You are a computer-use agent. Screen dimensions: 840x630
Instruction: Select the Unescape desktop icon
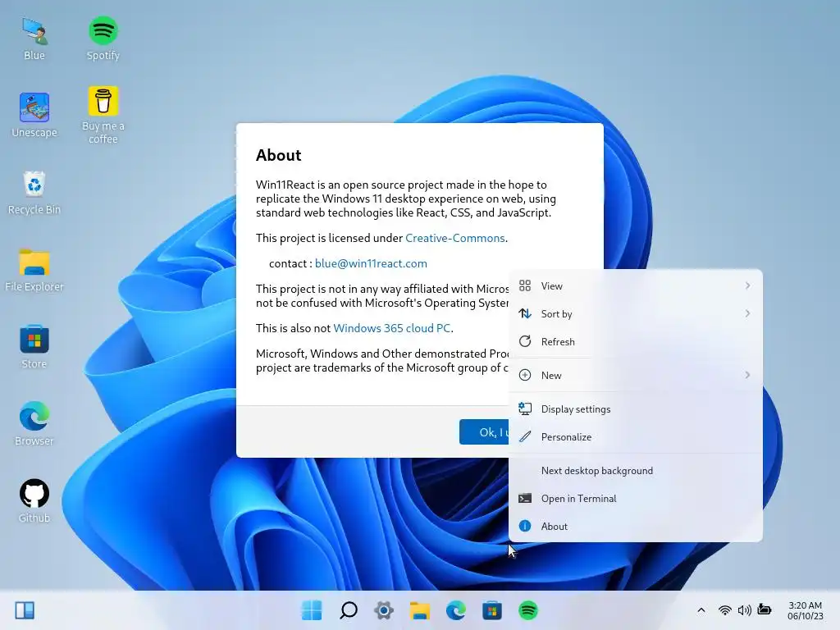(34, 115)
